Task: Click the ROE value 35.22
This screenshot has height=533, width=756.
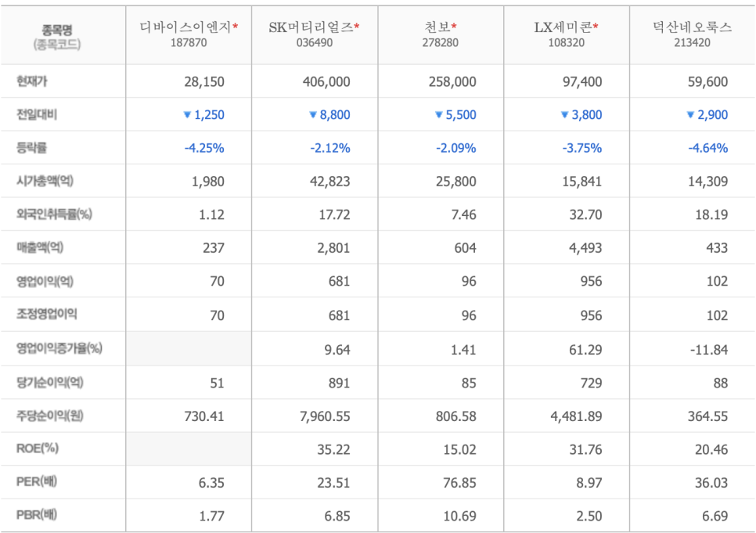Action: [x=333, y=449]
